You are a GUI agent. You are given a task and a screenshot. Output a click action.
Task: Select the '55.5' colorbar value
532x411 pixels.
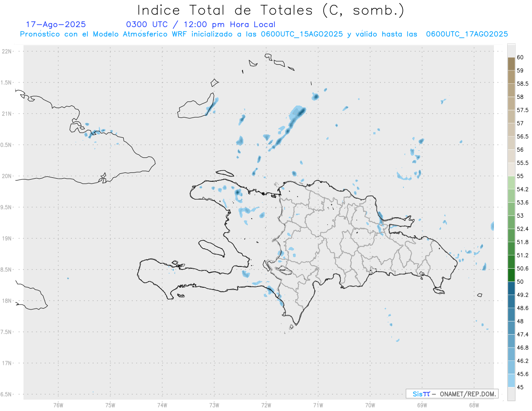point(522,163)
